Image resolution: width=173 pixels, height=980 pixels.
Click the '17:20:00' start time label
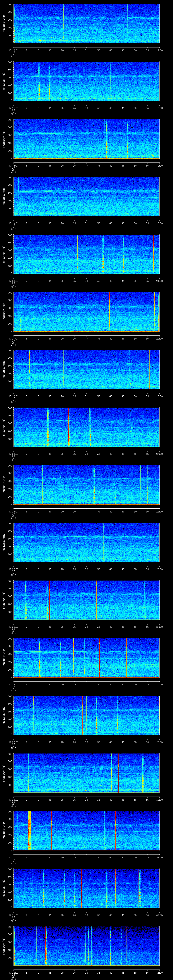(13, 281)
